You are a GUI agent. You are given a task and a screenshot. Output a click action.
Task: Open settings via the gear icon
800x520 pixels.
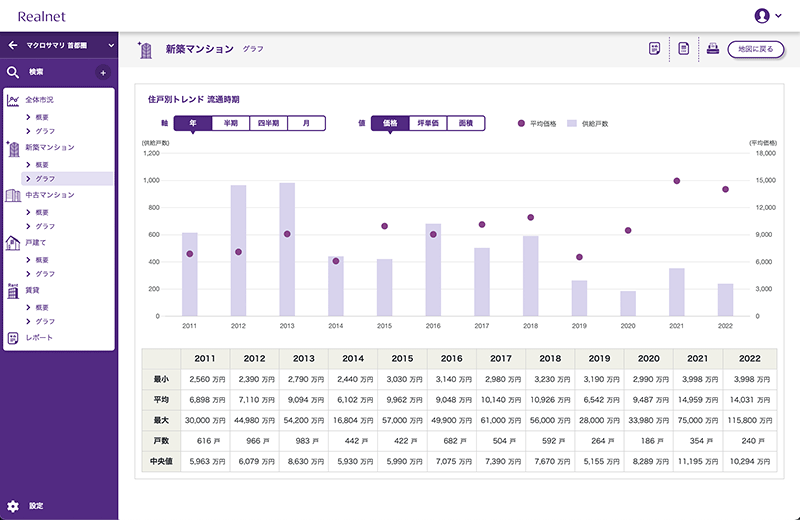(x=13, y=506)
